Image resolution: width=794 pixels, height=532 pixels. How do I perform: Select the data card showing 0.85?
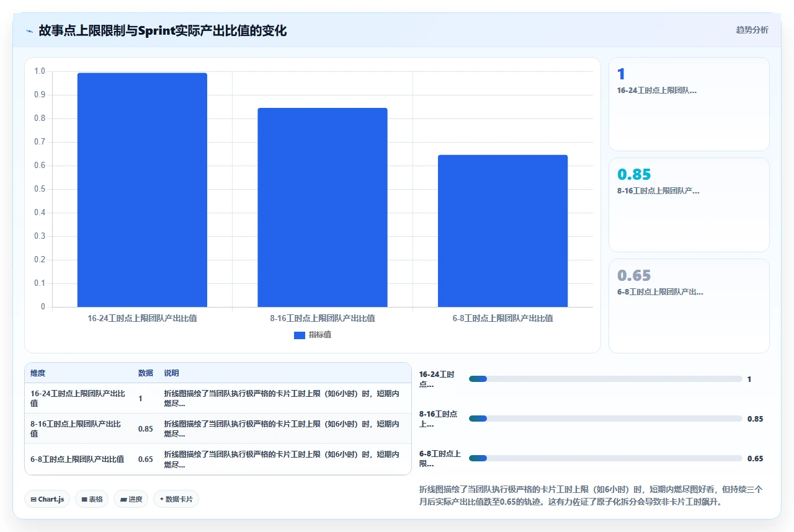tap(689, 205)
